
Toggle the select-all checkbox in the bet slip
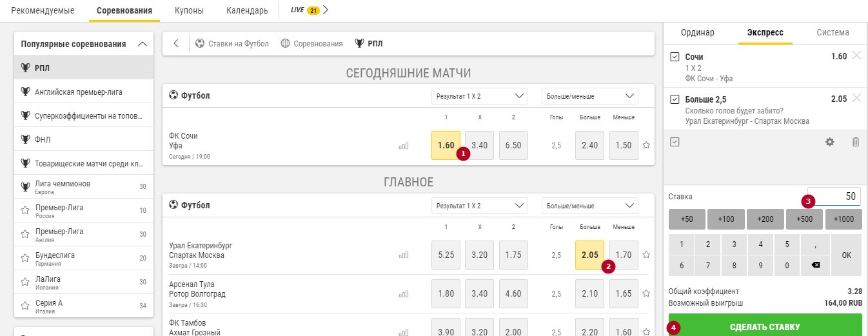point(675,142)
